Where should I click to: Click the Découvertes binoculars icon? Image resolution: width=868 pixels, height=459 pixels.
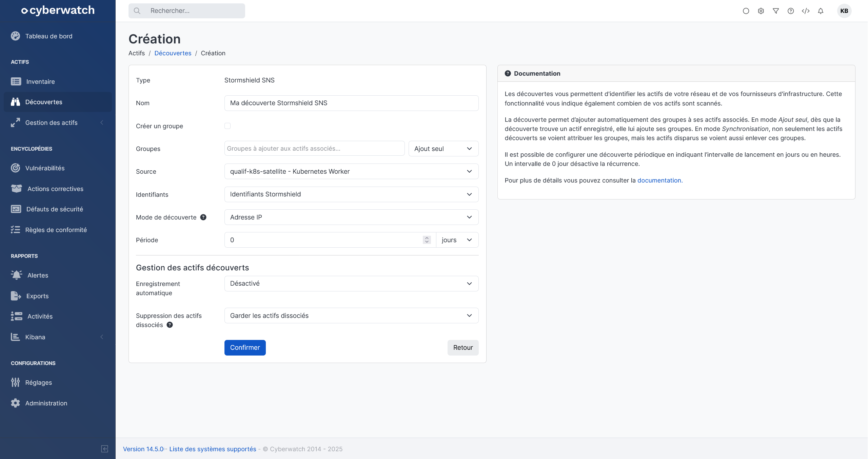click(x=15, y=102)
